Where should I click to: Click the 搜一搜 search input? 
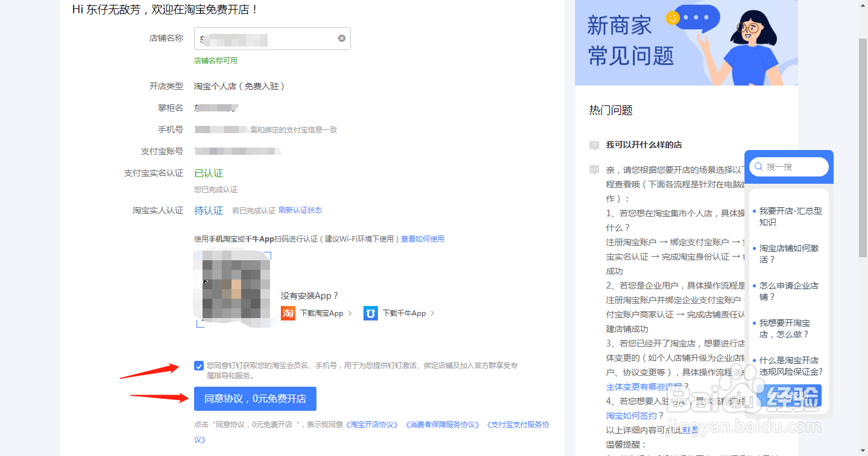click(x=788, y=167)
